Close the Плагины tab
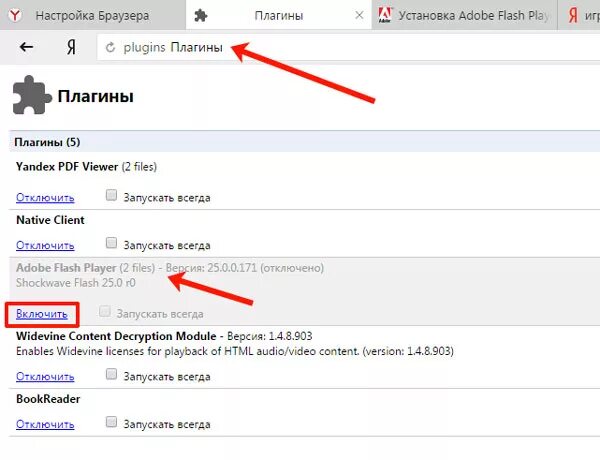 tap(359, 15)
